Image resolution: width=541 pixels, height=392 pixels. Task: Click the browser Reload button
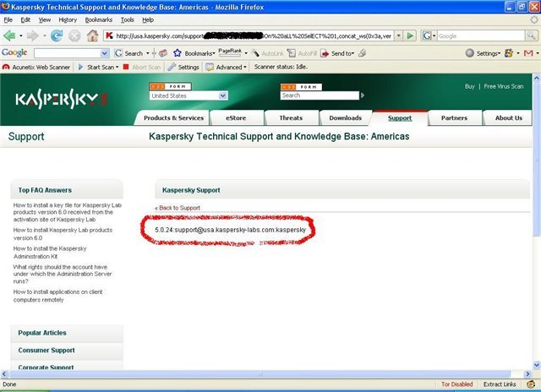click(57, 35)
